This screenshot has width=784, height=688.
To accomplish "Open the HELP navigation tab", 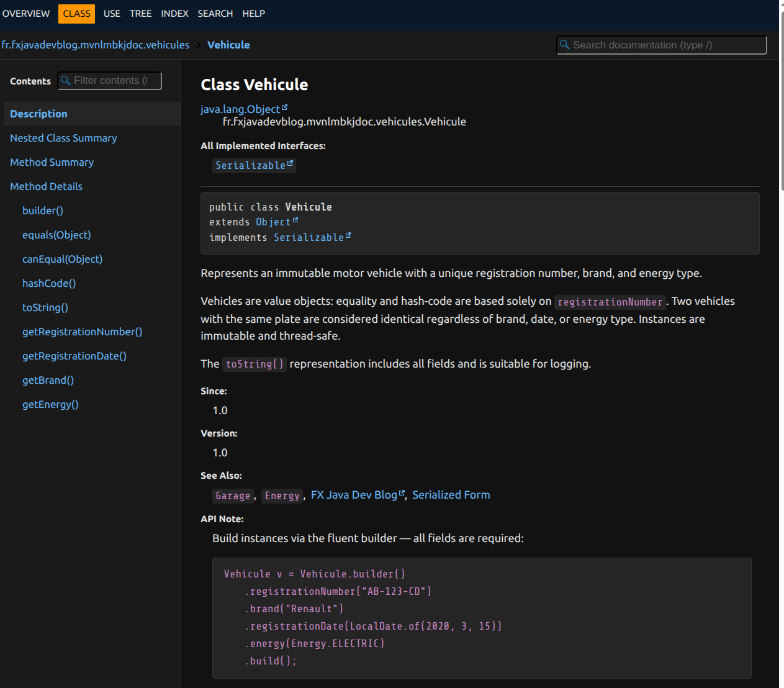I will 253,14.
